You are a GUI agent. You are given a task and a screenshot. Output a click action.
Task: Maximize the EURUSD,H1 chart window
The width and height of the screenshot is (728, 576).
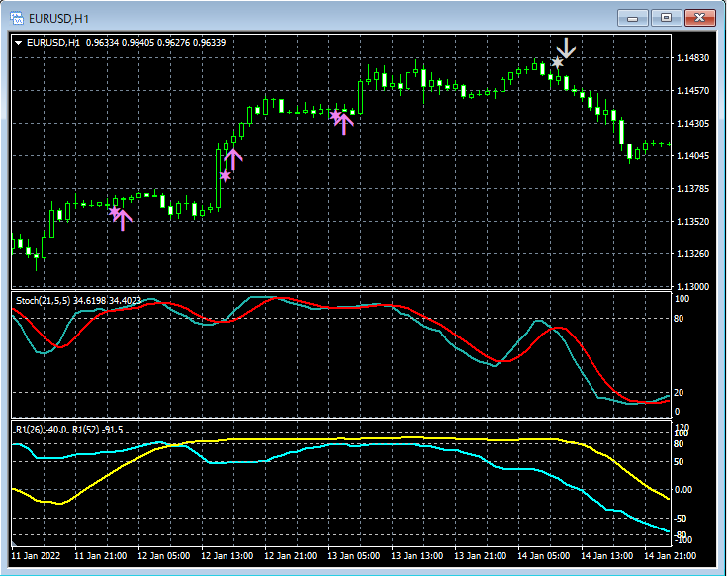pos(667,17)
